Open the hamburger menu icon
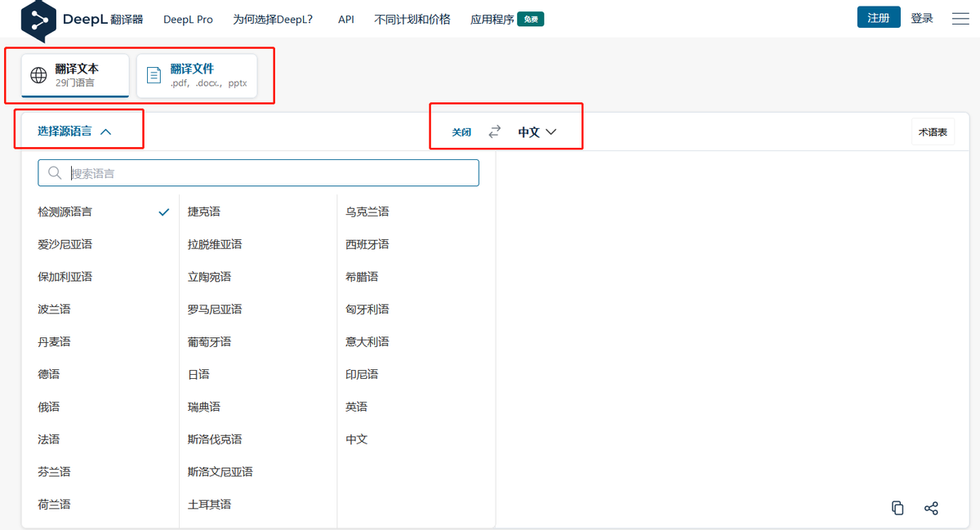 tap(960, 19)
